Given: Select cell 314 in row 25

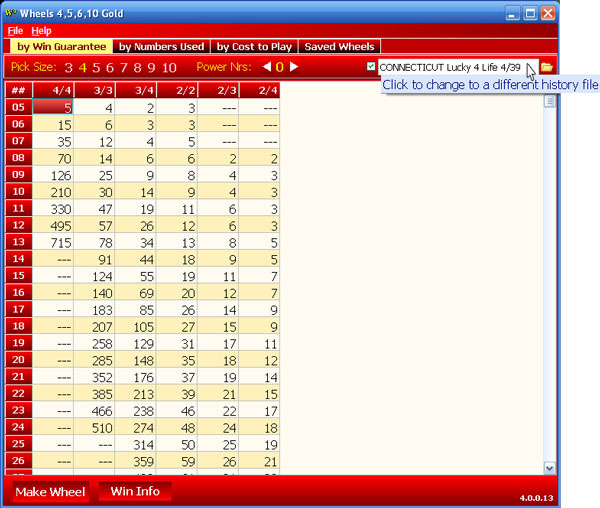Looking at the screenshot, I should pyautogui.click(x=136, y=444).
